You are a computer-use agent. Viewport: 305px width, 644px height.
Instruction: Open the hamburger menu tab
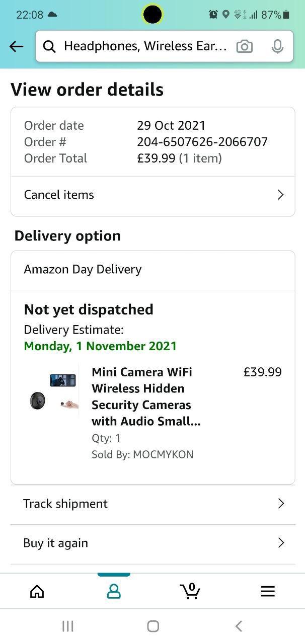click(268, 592)
